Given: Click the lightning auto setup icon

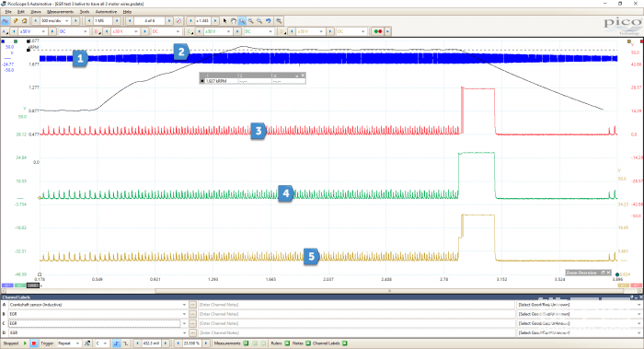Looking at the screenshot, I should (x=16, y=20).
